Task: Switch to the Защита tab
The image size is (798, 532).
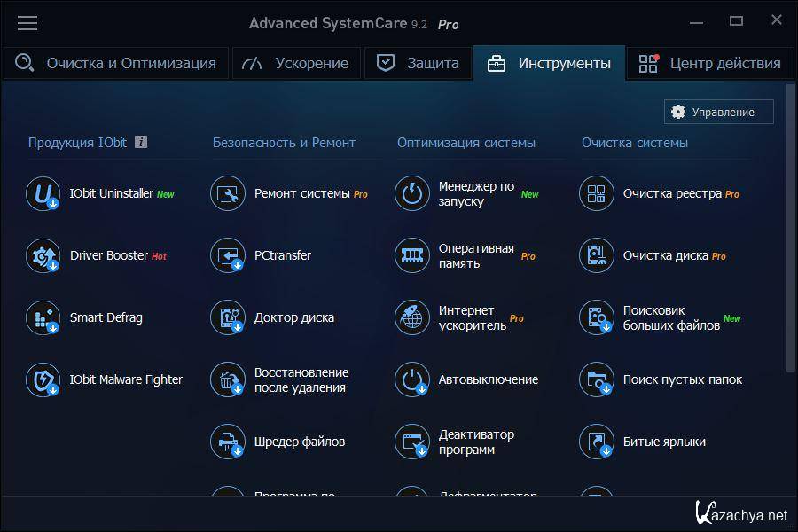Action: point(418,63)
